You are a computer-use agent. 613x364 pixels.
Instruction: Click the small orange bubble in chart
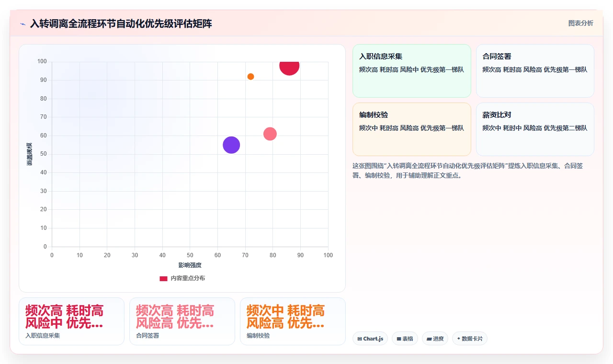coord(250,77)
